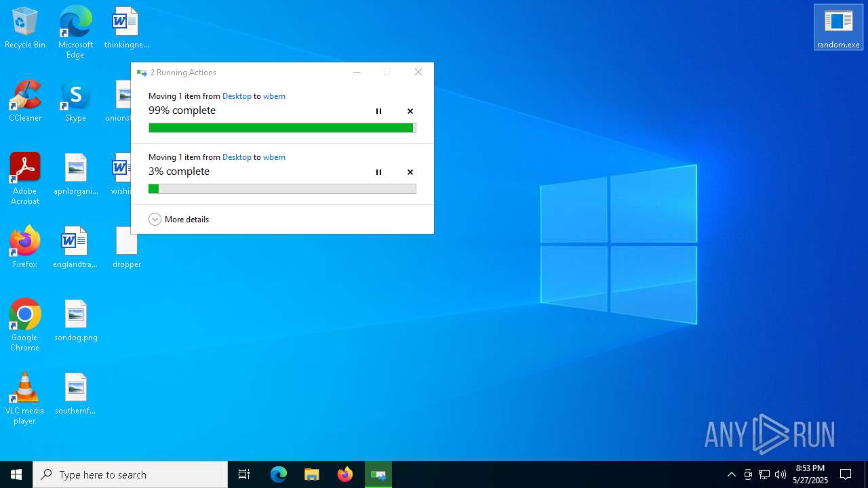The width and height of the screenshot is (868, 488).
Task: Open wbem link in second move action
Action: click(274, 157)
